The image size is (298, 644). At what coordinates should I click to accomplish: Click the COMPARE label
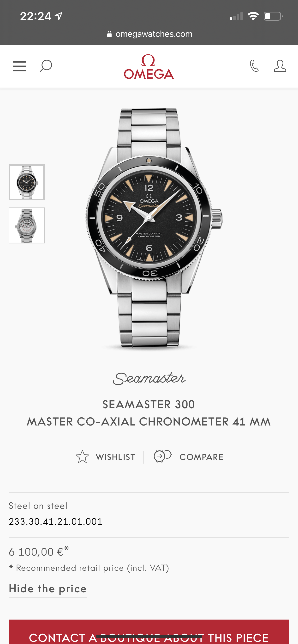point(201,457)
